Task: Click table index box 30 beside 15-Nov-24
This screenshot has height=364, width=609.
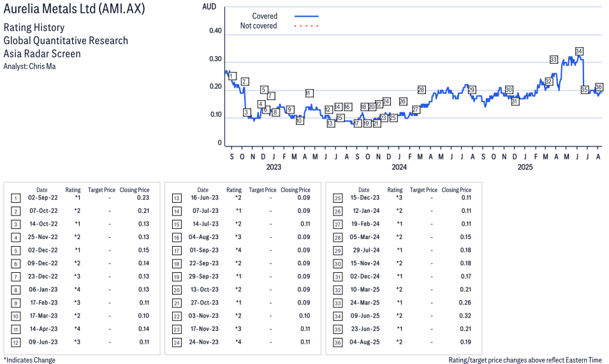Action: coord(338,264)
